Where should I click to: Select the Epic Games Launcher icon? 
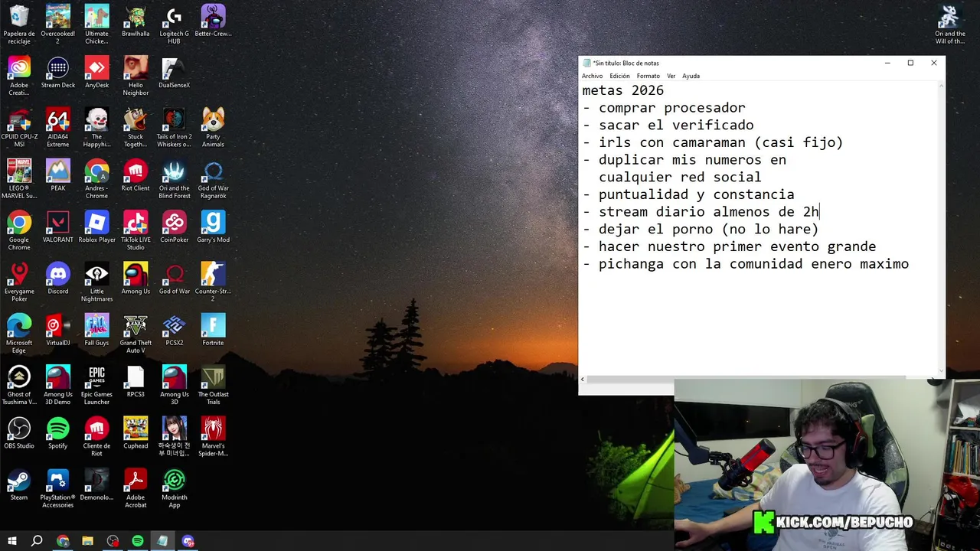click(96, 385)
